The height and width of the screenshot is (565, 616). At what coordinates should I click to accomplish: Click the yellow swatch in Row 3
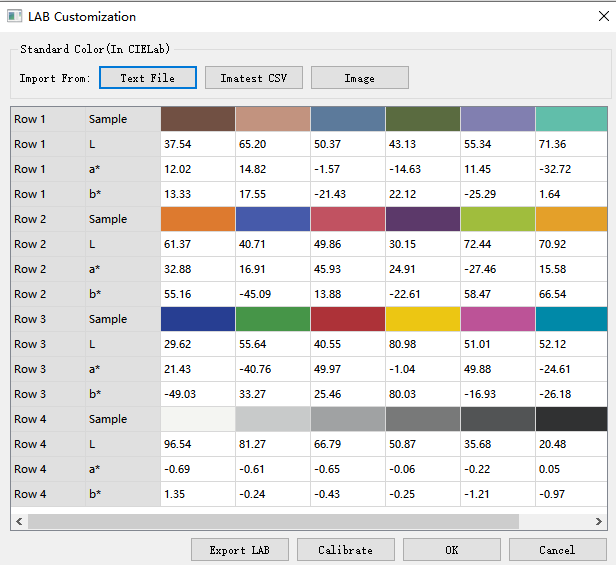coord(422,319)
